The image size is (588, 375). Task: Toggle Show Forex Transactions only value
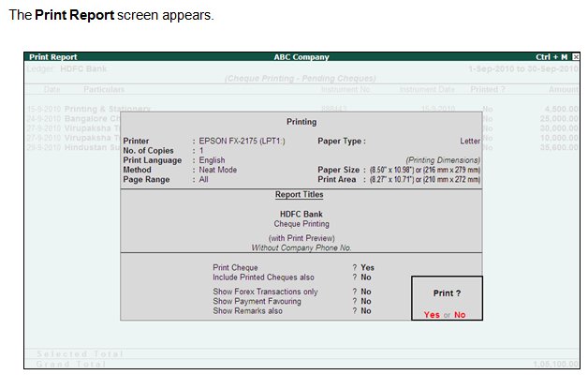click(x=365, y=292)
